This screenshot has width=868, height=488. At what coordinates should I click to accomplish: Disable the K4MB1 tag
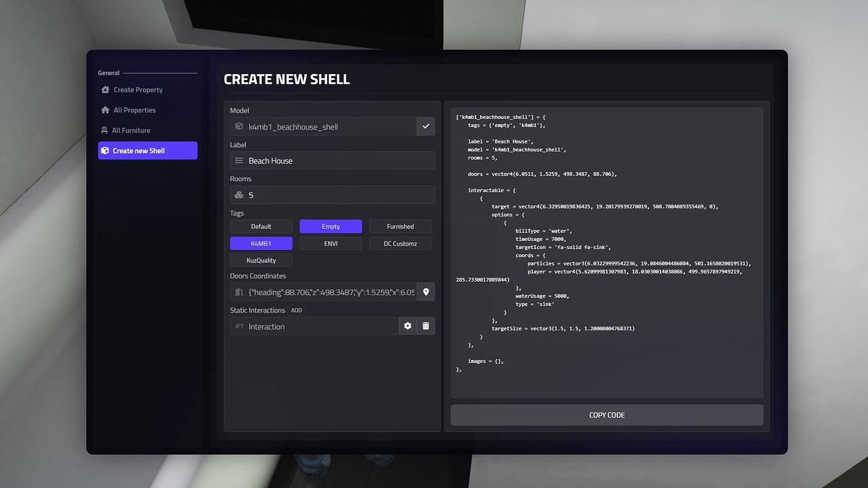click(261, 243)
